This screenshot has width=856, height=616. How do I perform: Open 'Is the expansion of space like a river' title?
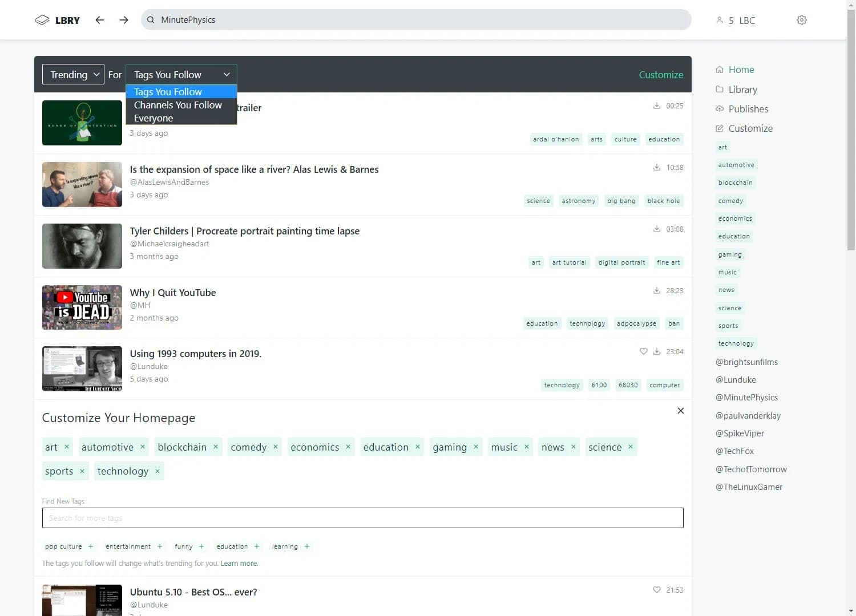tap(254, 169)
